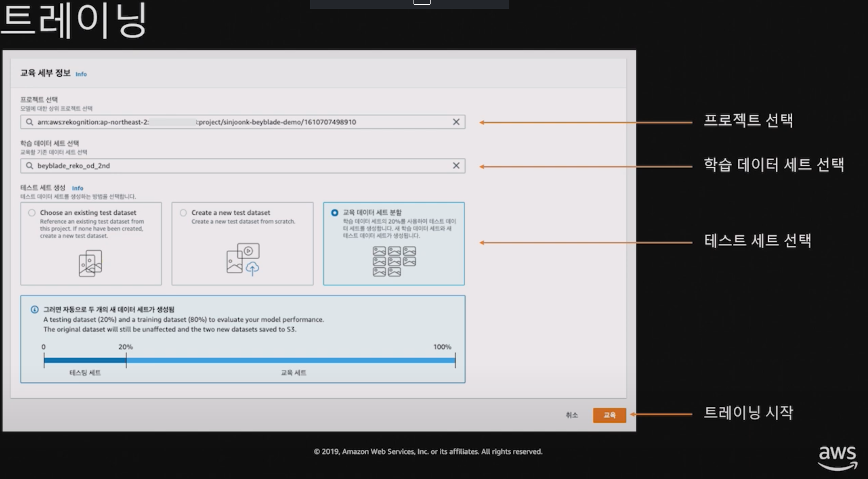Click the info circle icon in notice box
The image size is (868, 479).
point(35,309)
